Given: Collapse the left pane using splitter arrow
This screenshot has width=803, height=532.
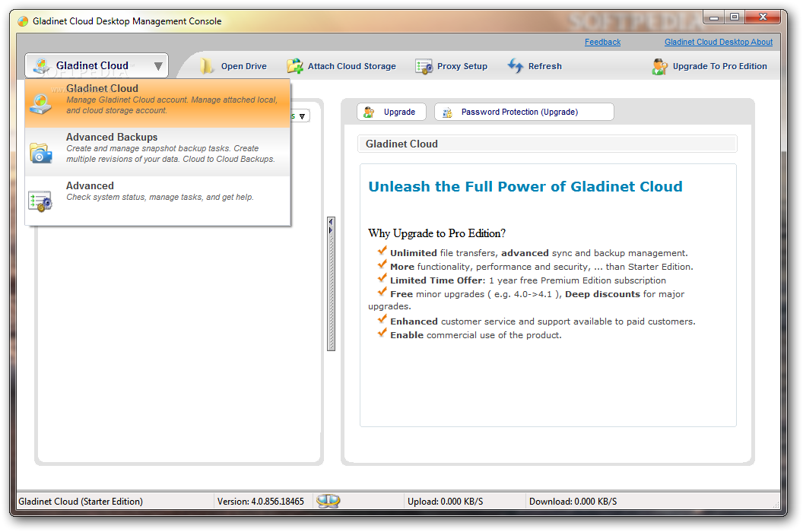Looking at the screenshot, I should [331, 222].
